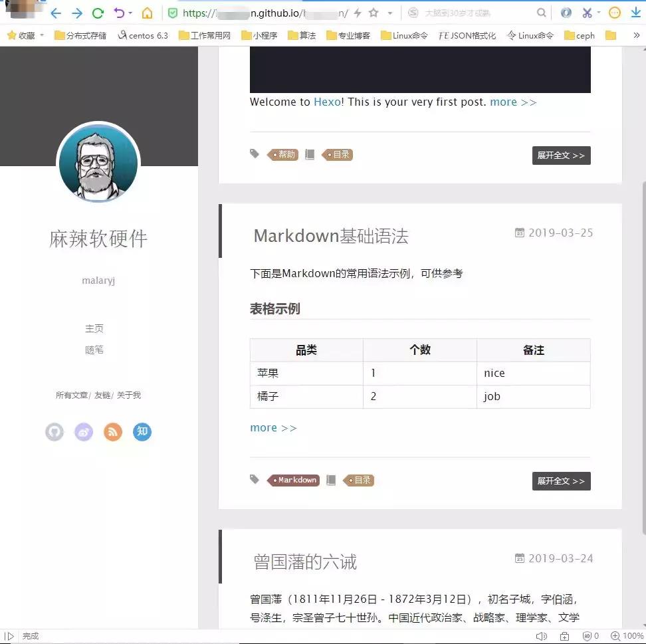Open the 友链 link in the sidebar
Image resolution: width=646 pixels, height=644 pixels.
(101, 394)
